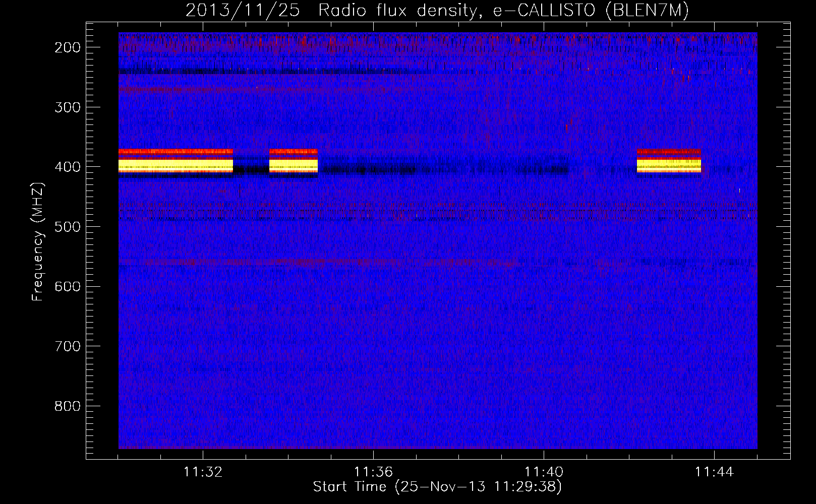
Task: Click the 'Start Time (25-Nov-13 11:29:38)' label
Action: [x=437, y=487]
